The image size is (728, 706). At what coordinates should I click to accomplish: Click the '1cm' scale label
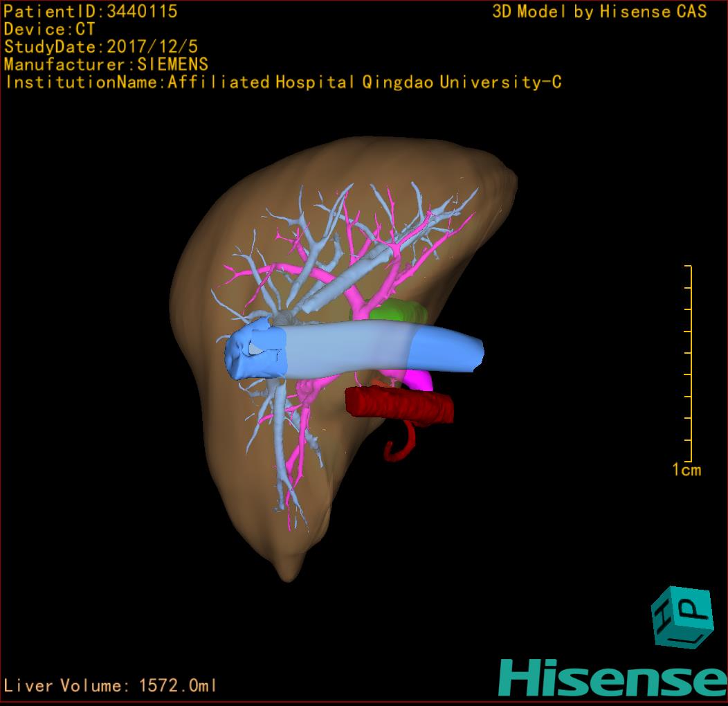(x=686, y=470)
